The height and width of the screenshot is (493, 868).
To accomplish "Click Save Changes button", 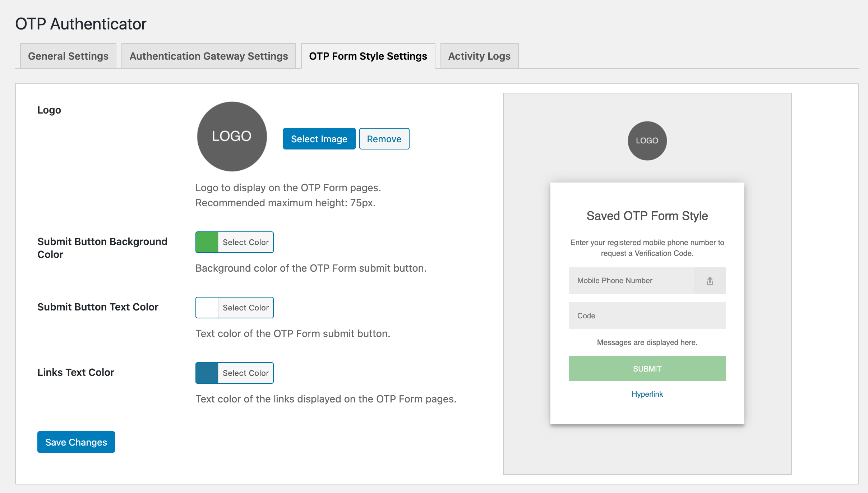I will tap(76, 442).
